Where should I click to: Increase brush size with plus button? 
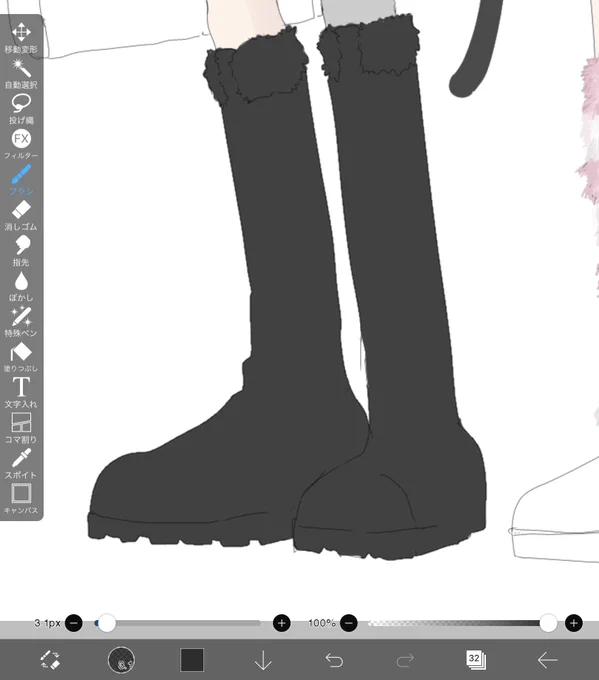[281, 623]
